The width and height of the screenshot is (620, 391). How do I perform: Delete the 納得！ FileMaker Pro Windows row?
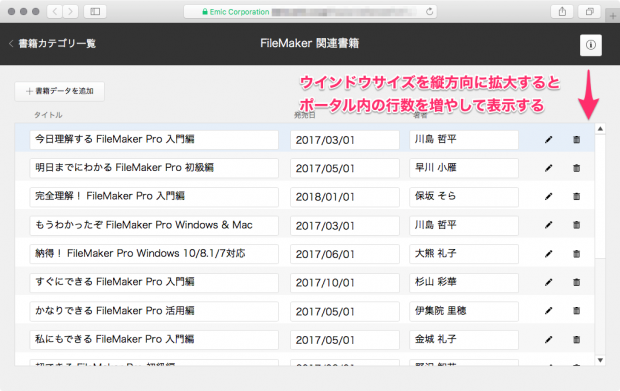(x=577, y=254)
